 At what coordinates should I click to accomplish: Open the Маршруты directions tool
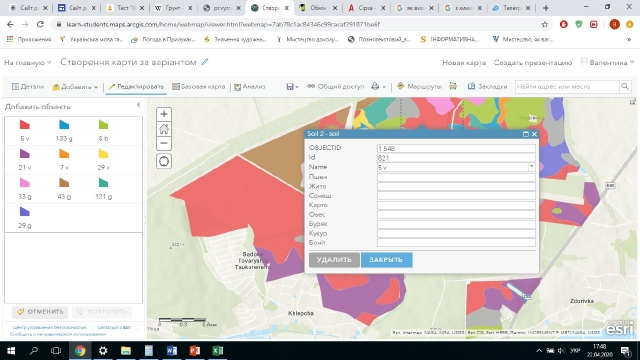pyautogui.click(x=419, y=87)
